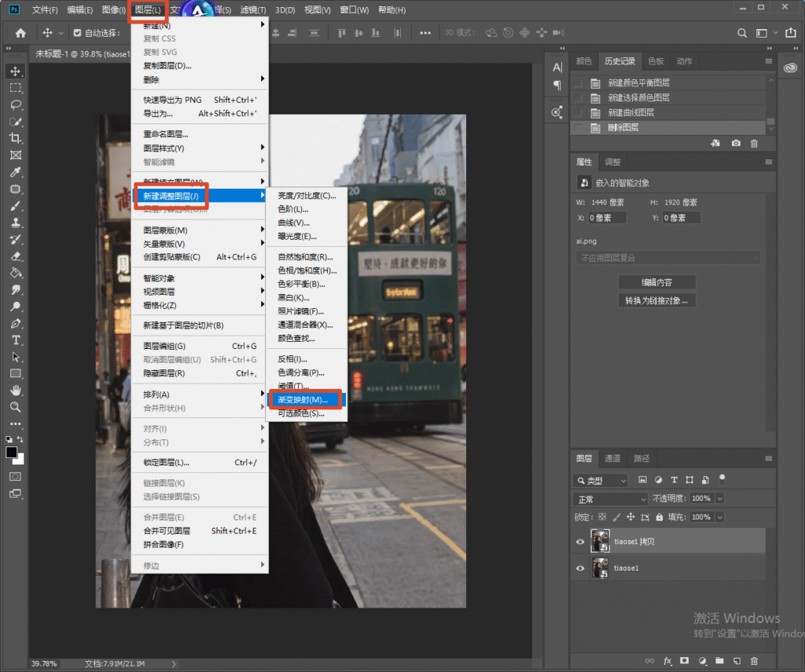Toggle lock all padlock icon
Viewport: 805px width, 672px height.
coord(660,517)
